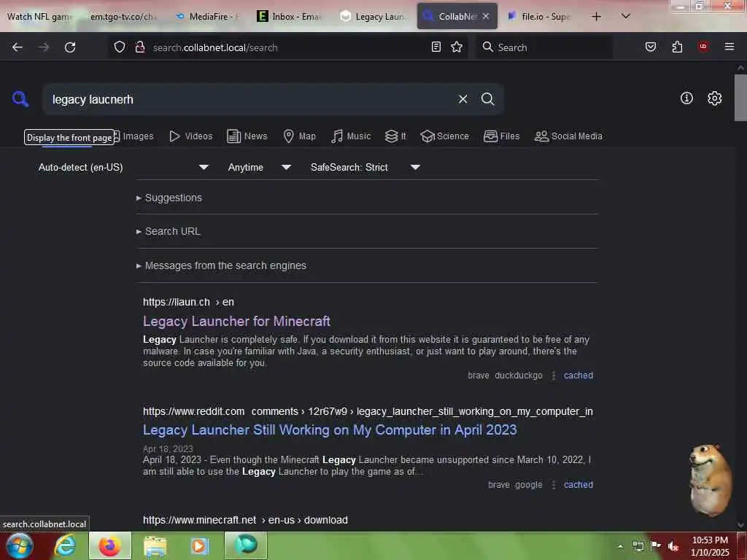Open the Firefox hamburger menu
The height and width of the screenshot is (560, 747).
[729, 47]
